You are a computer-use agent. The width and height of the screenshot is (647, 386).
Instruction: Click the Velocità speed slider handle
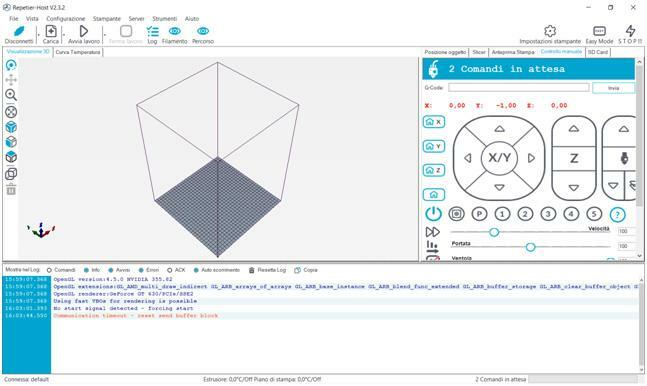(494, 232)
